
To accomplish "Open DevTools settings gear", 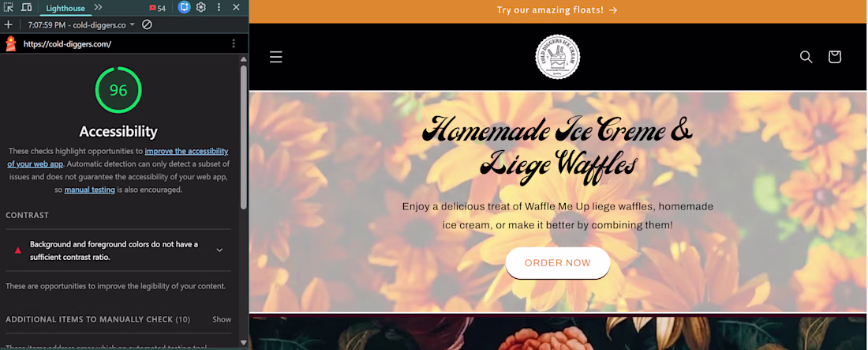I will 201,8.
